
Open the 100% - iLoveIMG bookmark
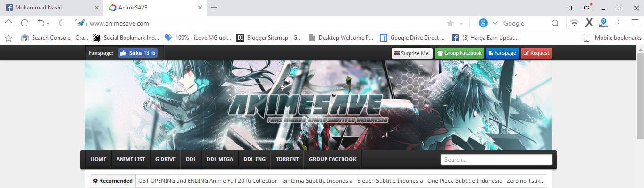pyautogui.click(x=198, y=38)
